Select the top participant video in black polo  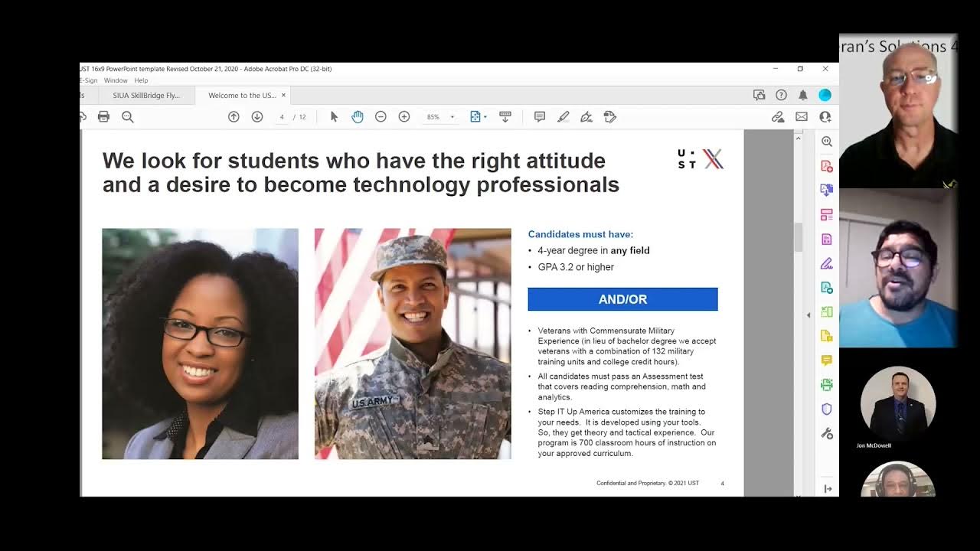click(x=898, y=111)
